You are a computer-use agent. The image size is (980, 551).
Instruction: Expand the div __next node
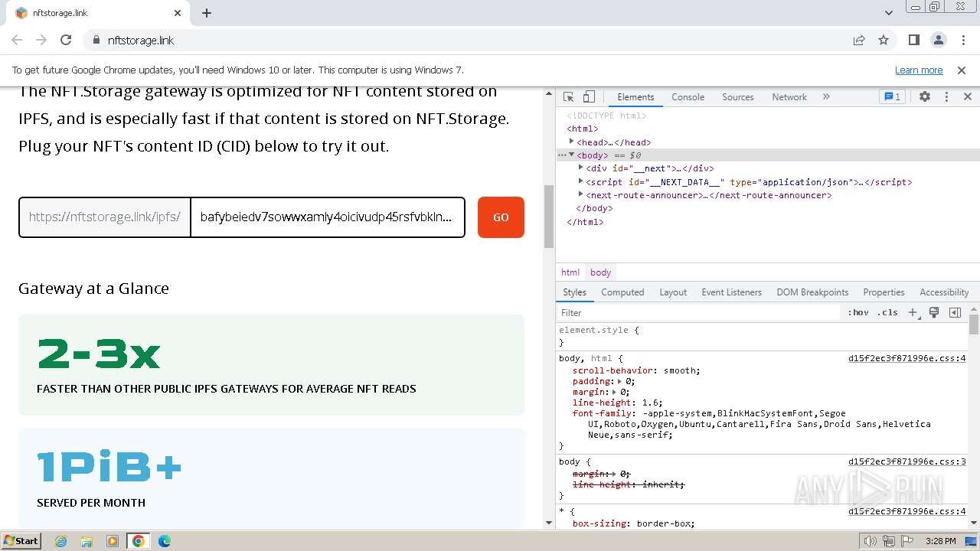580,168
